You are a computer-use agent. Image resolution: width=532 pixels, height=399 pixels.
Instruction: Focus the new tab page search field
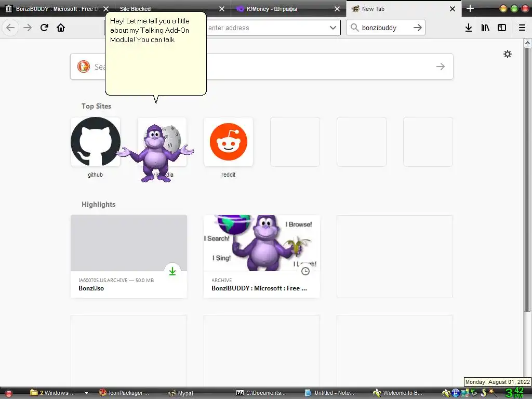(262, 66)
